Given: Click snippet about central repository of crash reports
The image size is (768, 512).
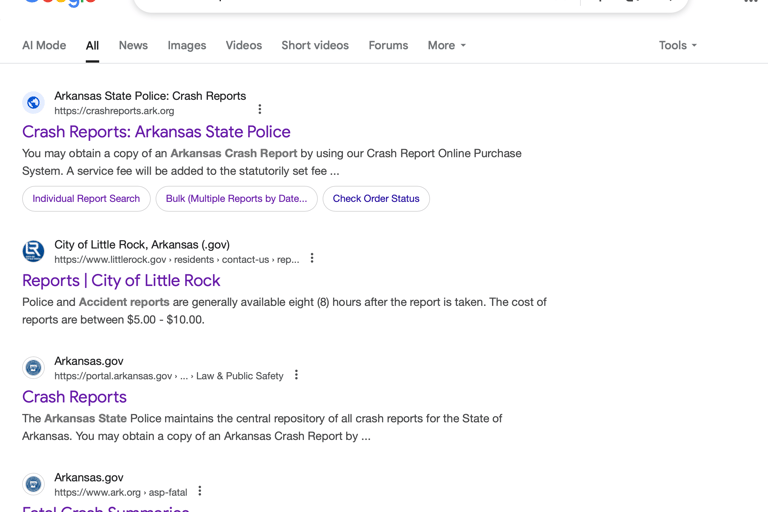Looking at the screenshot, I should click(x=262, y=427).
